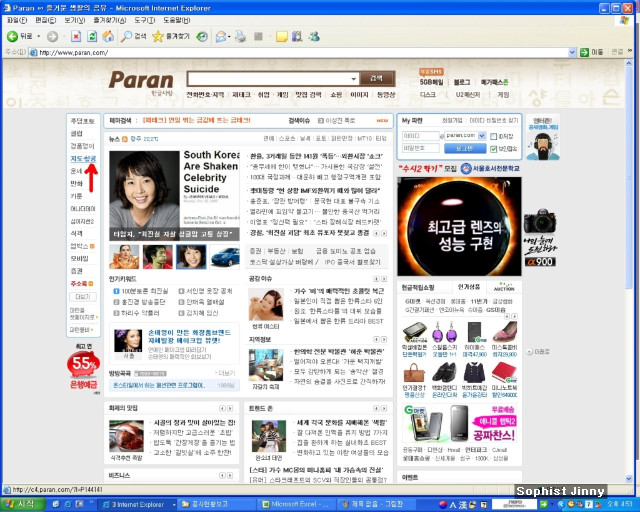Open the paran.com domain dropdown
This screenshot has width=640, height=512.
pyautogui.click(x=481, y=136)
